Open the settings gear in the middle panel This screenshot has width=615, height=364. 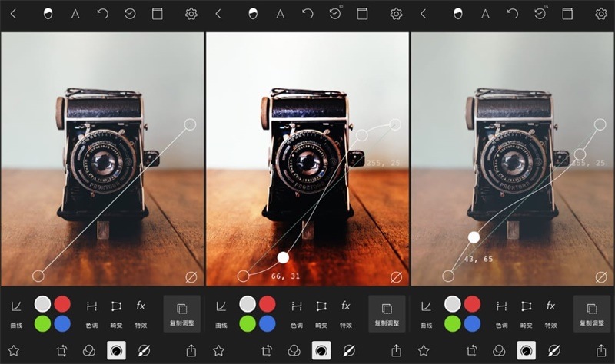coord(397,14)
